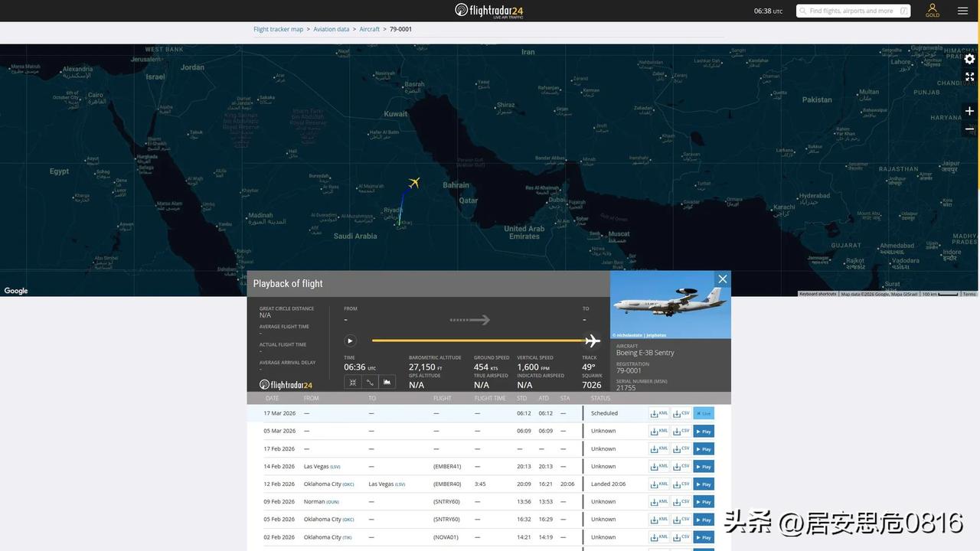Open Aviation data breadcrumb link

332,29
